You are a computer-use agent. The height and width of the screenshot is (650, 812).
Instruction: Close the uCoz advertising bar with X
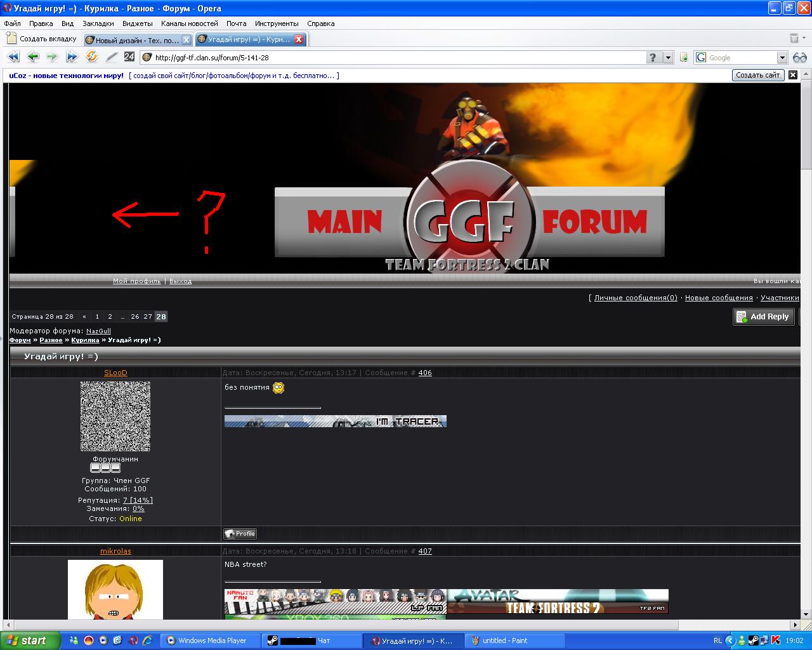[x=793, y=75]
